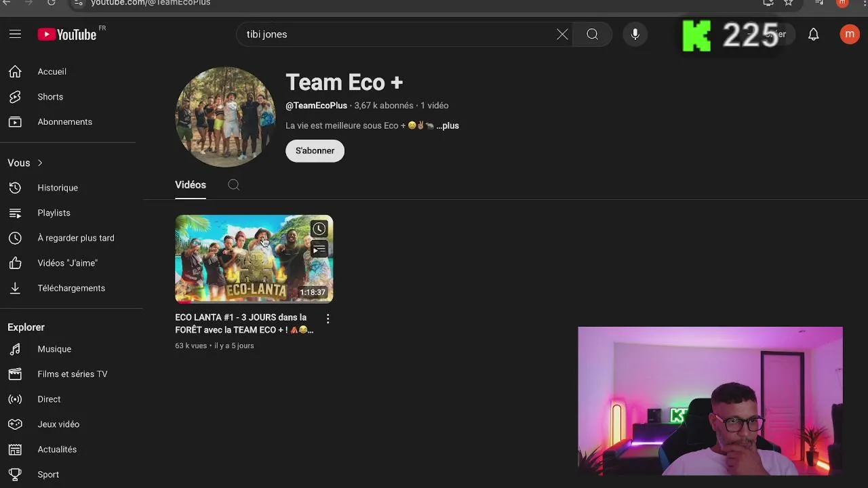
Task: Click the playlists icon
Action: click(15, 213)
